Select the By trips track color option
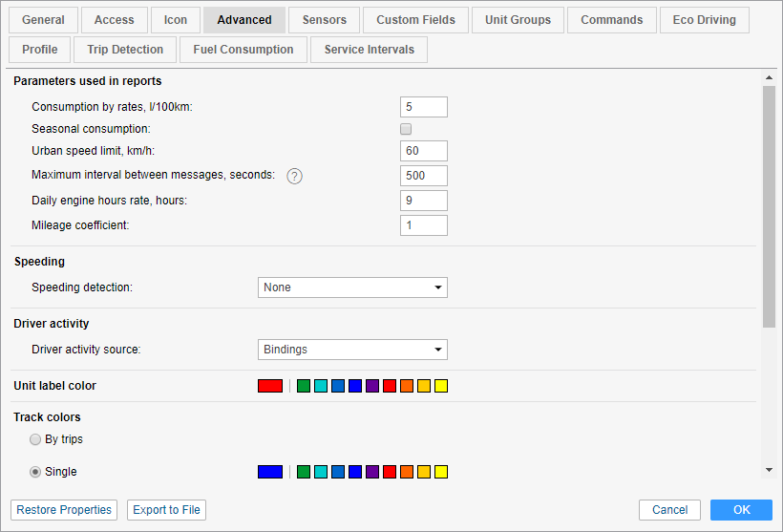783x532 pixels. 35,439
